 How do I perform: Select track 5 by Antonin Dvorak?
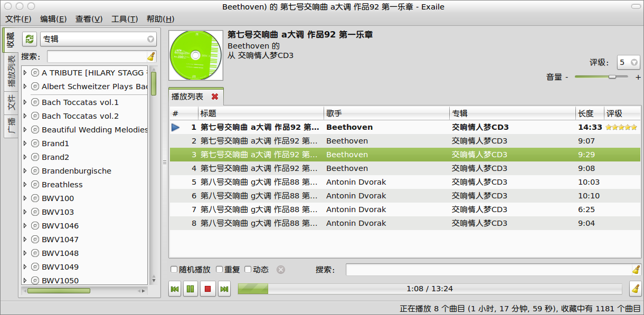tap(405, 182)
